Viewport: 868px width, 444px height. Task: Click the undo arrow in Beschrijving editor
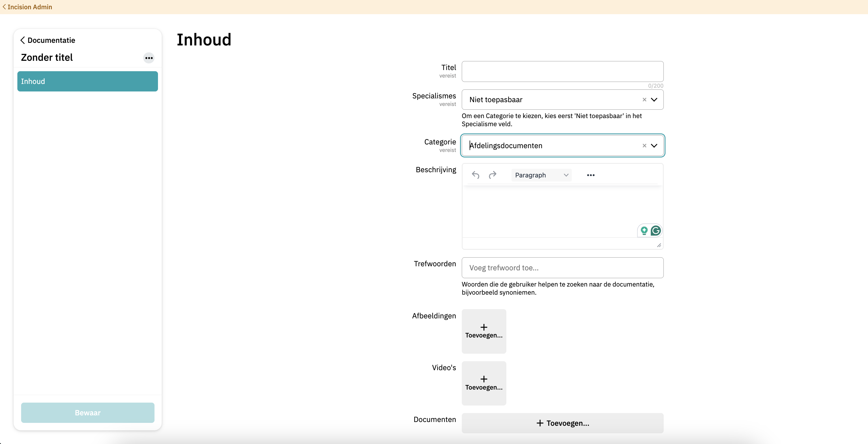pos(475,175)
